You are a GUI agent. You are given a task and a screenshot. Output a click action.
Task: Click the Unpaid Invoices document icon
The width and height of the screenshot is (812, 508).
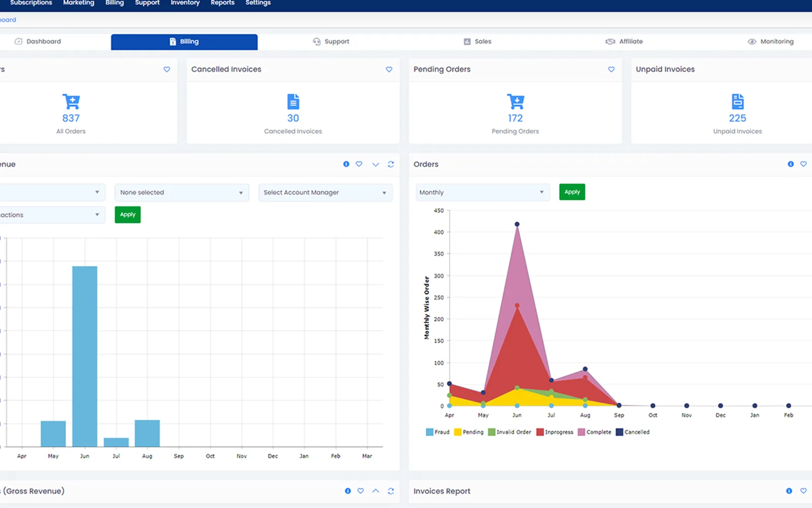(x=737, y=102)
